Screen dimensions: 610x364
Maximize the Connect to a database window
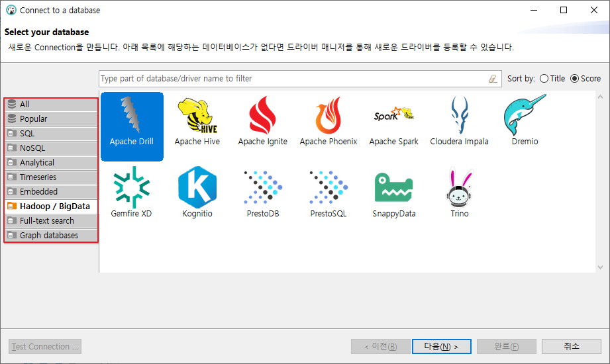pyautogui.click(x=564, y=11)
